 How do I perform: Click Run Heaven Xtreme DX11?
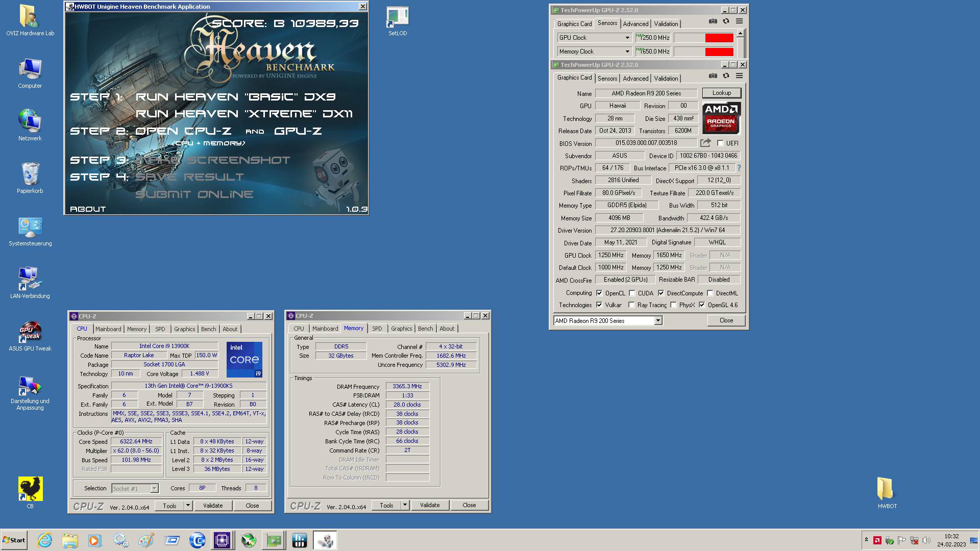click(244, 114)
